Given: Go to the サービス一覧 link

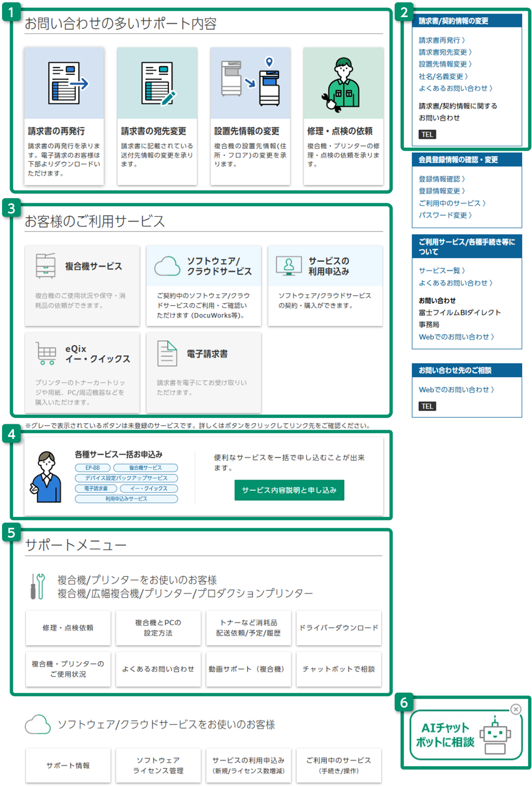Looking at the screenshot, I should [x=441, y=270].
